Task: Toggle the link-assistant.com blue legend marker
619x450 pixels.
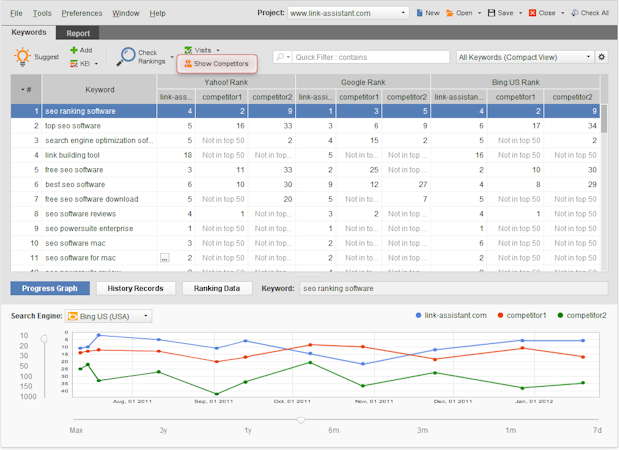Action: pyautogui.click(x=418, y=315)
